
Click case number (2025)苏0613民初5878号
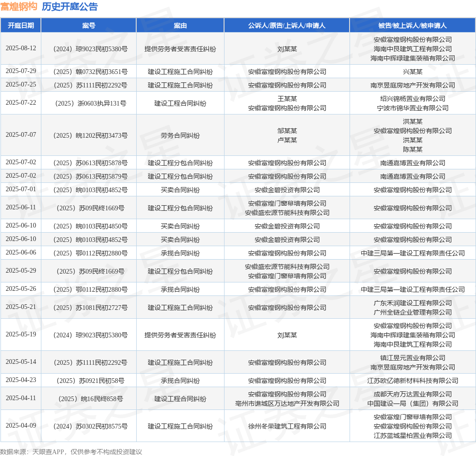point(91,163)
